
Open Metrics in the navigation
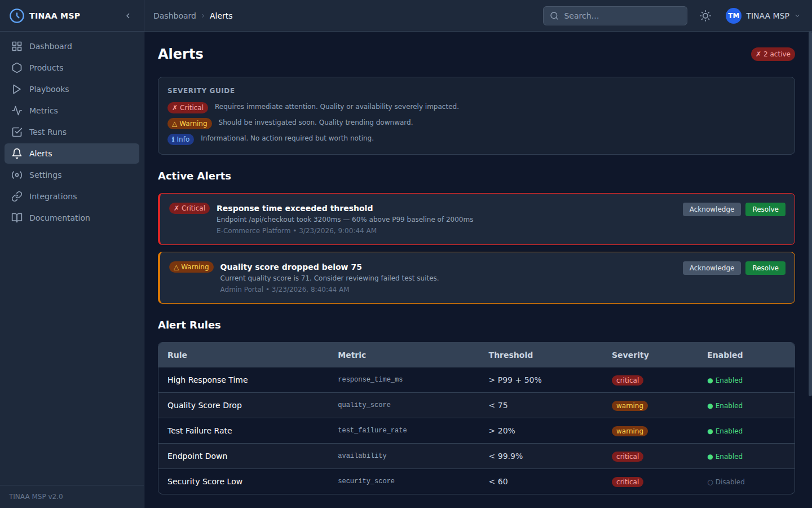pos(72,111)
